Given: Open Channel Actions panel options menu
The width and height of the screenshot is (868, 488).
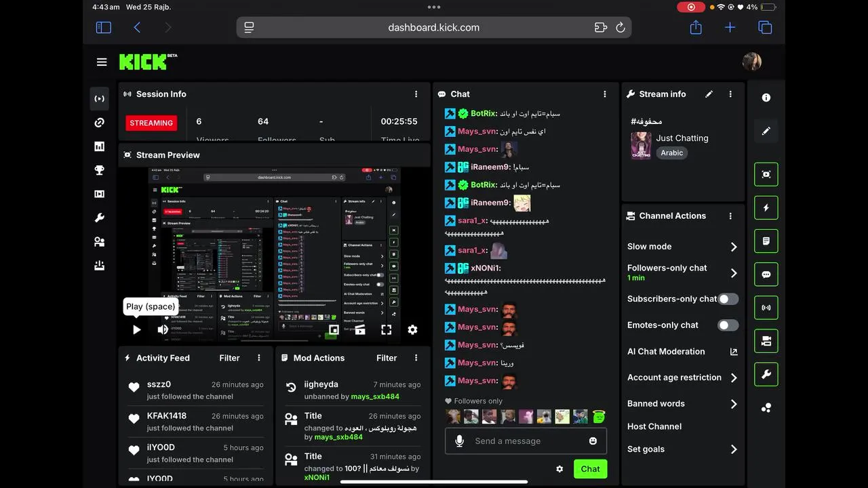Looking at the screenshot, I should (730, 216).
